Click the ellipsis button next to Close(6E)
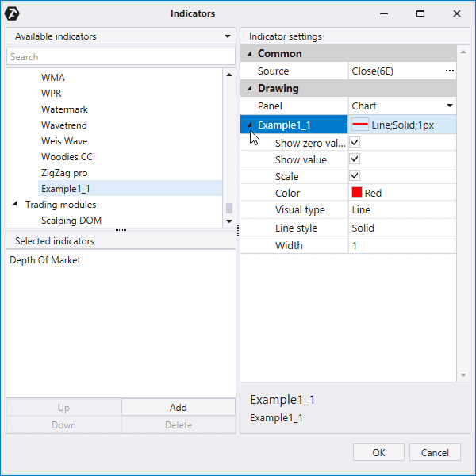 (x=450, y=71)
